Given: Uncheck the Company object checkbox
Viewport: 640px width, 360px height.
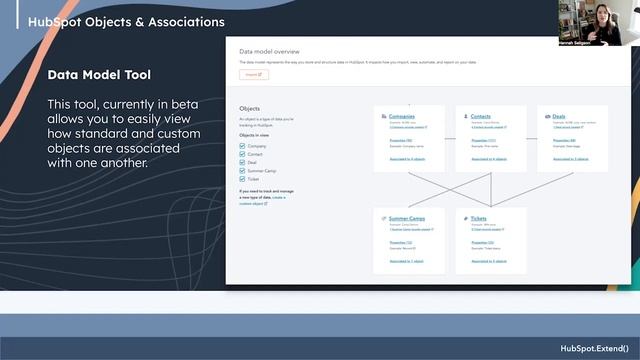Looking at the screenshot, I should click(242, 146).
